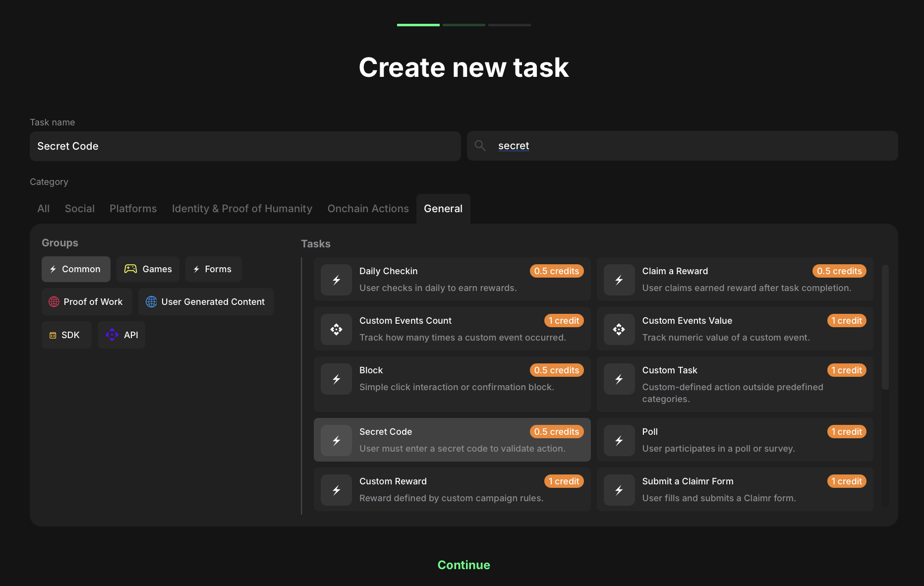Select the Games group chip
924x586 pixels.
click(x=148, y=269)
